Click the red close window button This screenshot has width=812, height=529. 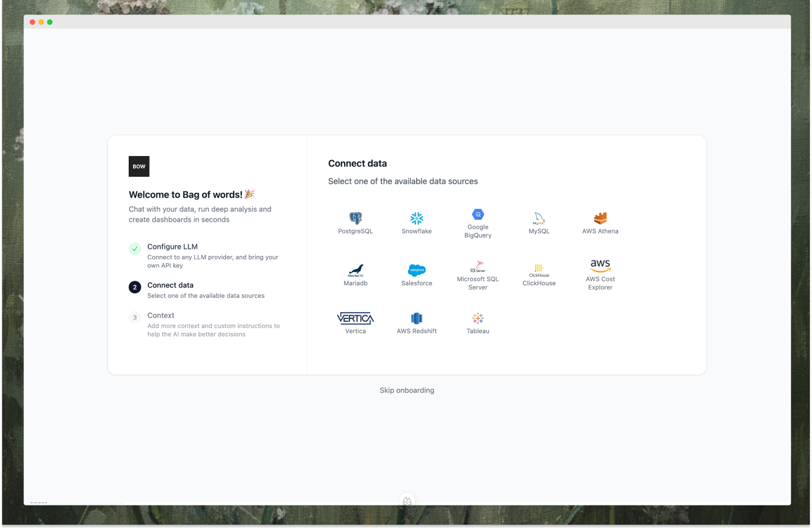[x=33, y=22]
